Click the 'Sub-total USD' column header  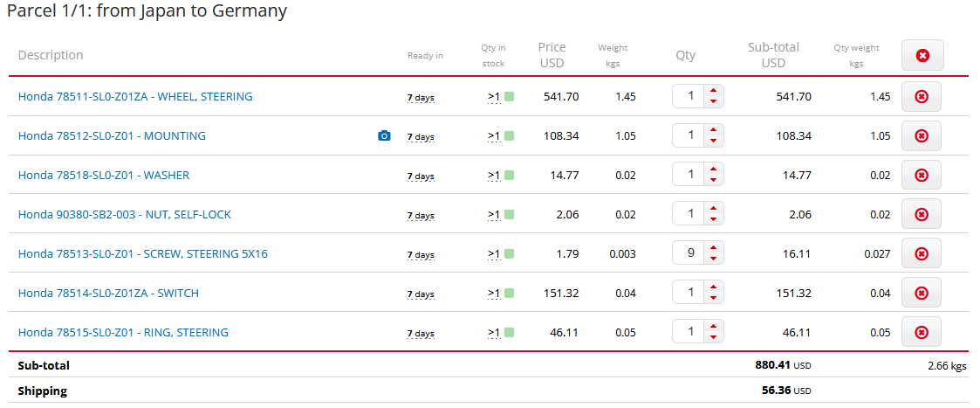[x=773, y=55]
